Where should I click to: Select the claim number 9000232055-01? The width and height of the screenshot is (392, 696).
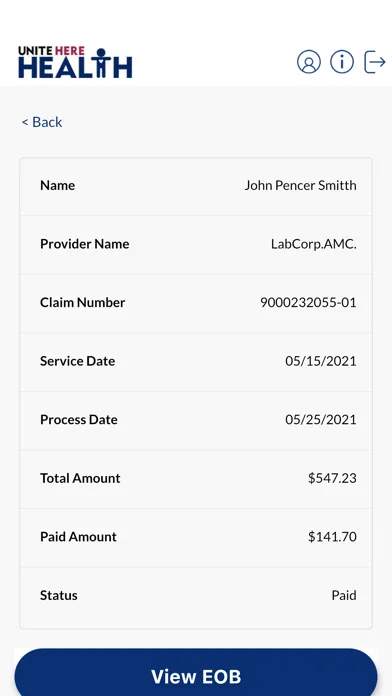tap(308, 302)
